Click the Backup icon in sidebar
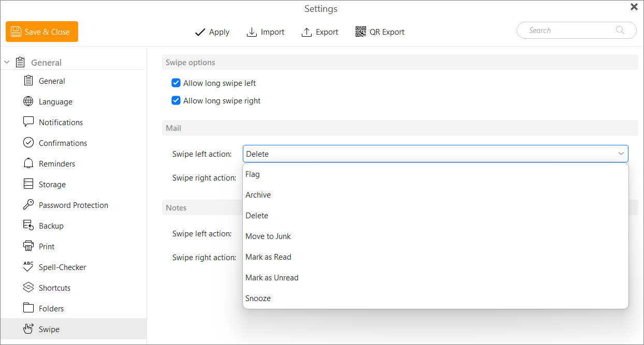The height and width of the screenshot is (345, 644). (x=28, y=226)
